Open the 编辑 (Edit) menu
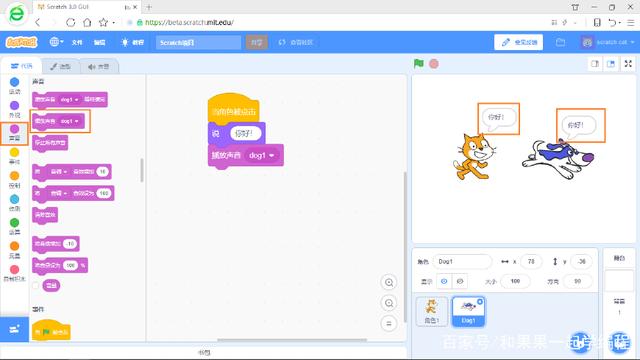 (x=100, y=42)
